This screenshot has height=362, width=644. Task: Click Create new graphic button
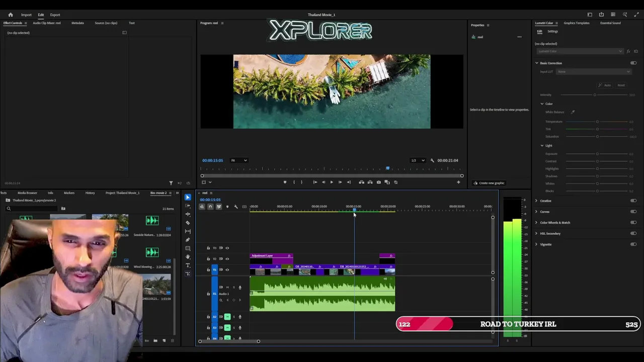pos(490,183)
